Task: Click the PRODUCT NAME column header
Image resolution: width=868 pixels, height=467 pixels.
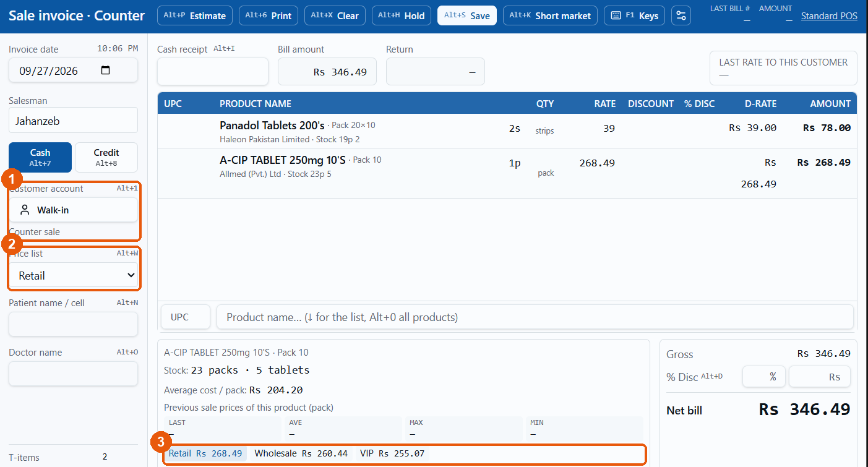Action: [256, 103]
